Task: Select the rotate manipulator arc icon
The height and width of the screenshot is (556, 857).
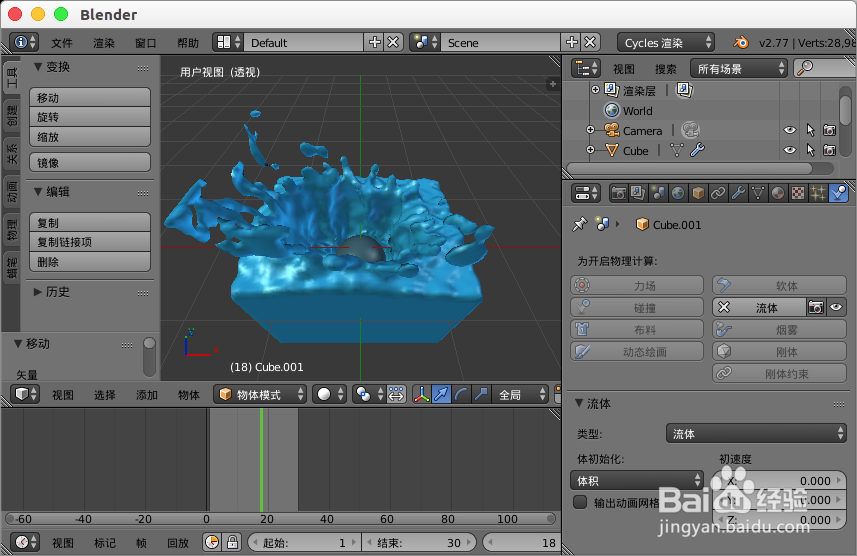Action: point(461,394)
